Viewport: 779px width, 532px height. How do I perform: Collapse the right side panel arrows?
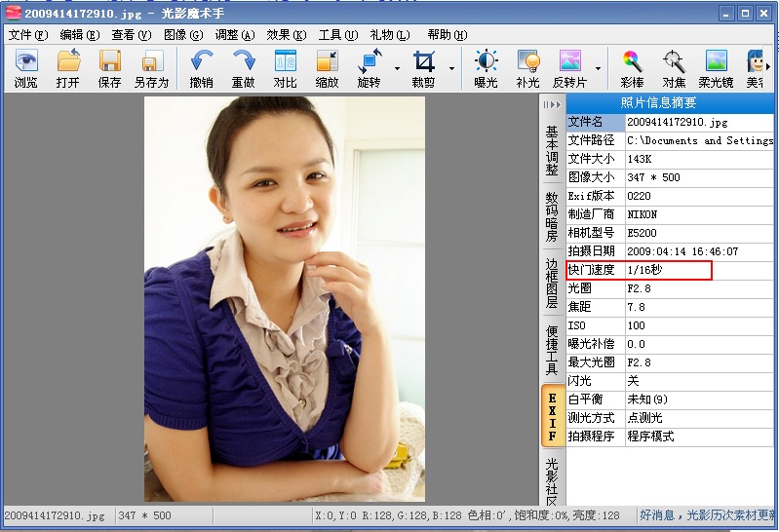coord(552,104)
